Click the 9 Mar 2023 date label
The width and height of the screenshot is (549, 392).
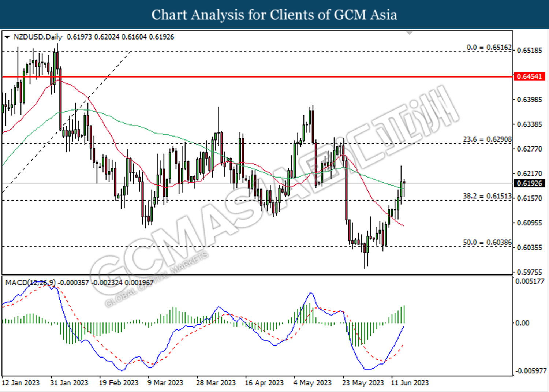(165, 383)
